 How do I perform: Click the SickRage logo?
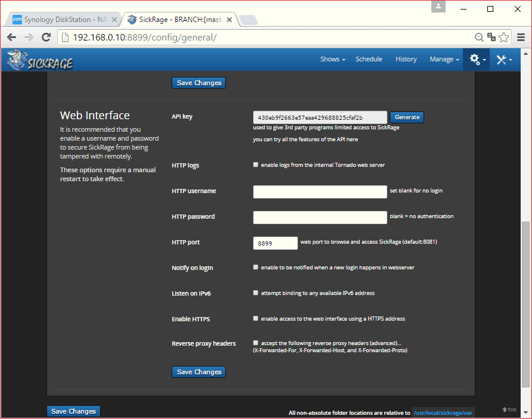click(x=39, y=60)
